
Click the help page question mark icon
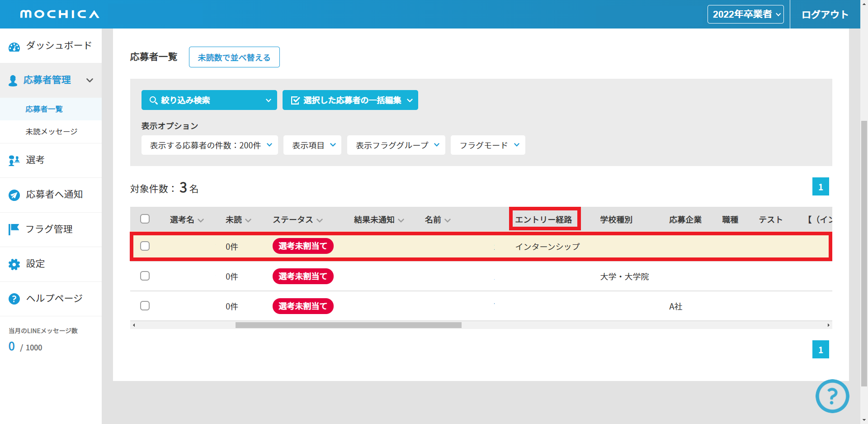[14, 299]
